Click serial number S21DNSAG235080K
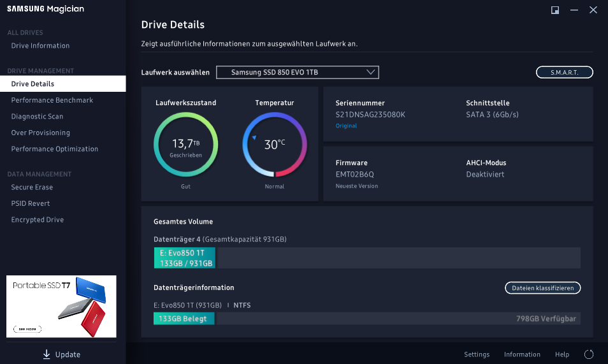Viewport: 608px width, 364px height. click(x=370, y=115)
